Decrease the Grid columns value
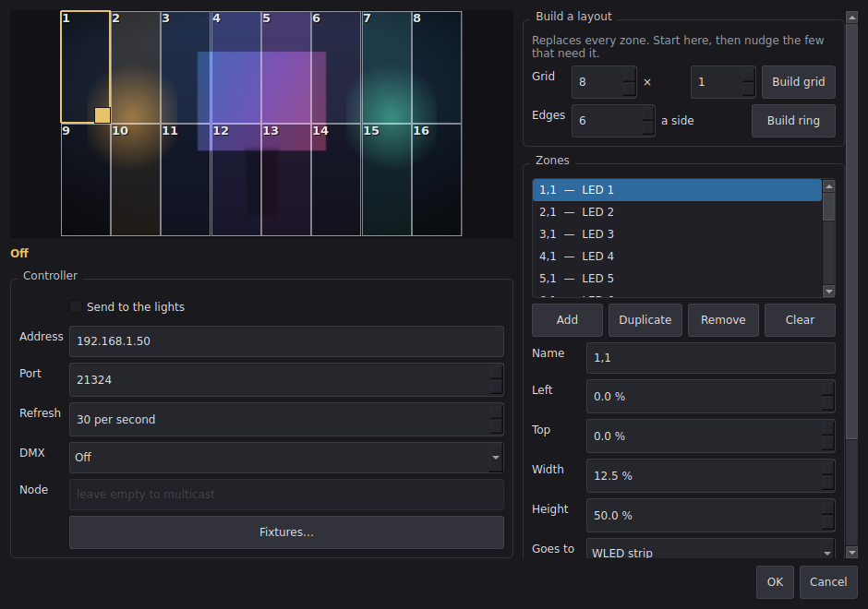Image resolution: width=868 pixels, height=609 pixels. point(630,90)
